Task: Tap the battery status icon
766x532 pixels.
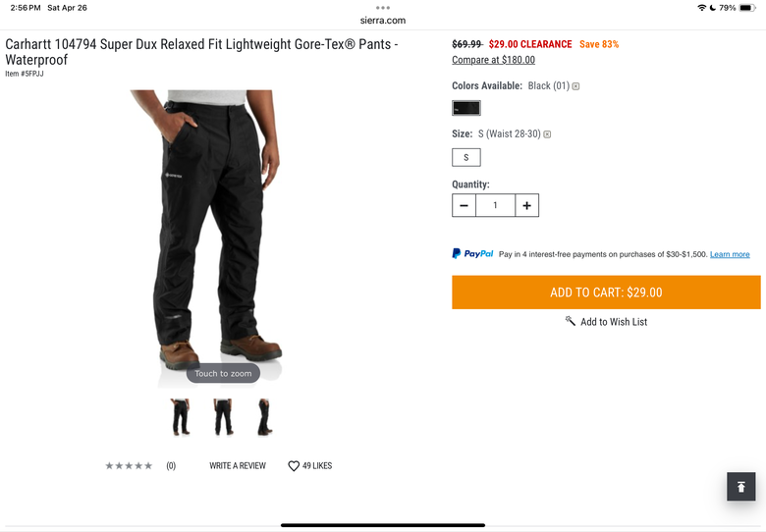Action: coord(747,8)
